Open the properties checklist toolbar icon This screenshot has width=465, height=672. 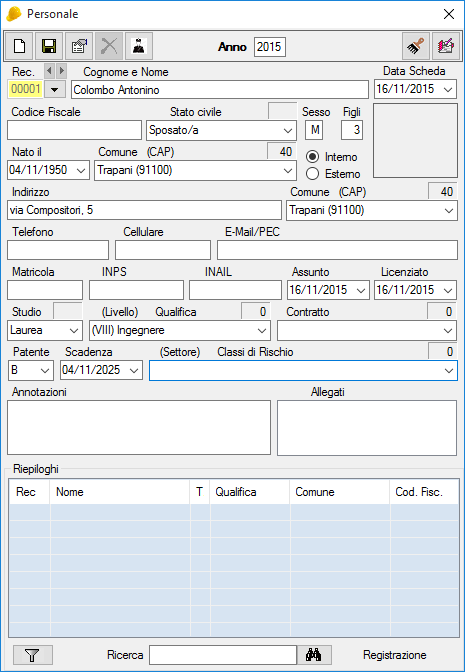(79, 46)
